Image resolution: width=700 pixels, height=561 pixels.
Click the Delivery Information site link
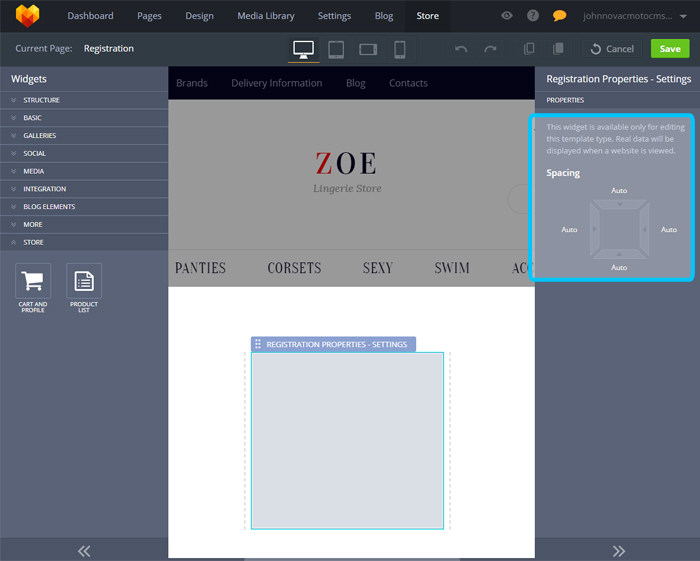(x=276, y=83)
